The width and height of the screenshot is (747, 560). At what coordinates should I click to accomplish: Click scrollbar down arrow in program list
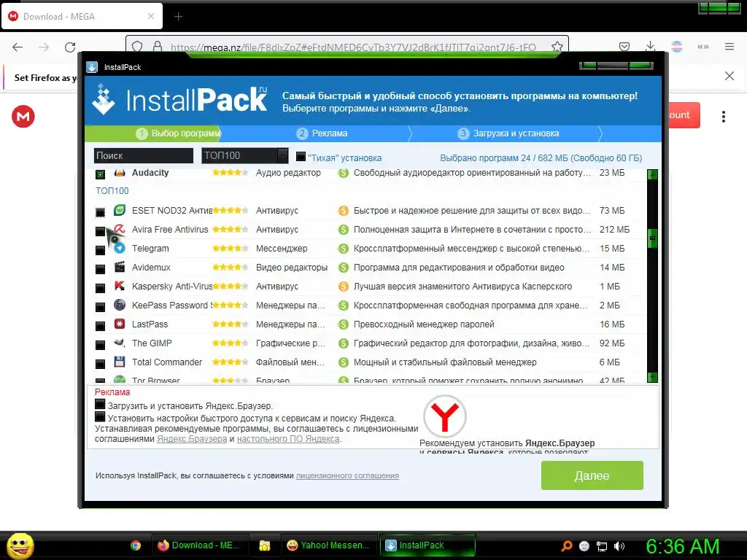(x=653, y=377)
